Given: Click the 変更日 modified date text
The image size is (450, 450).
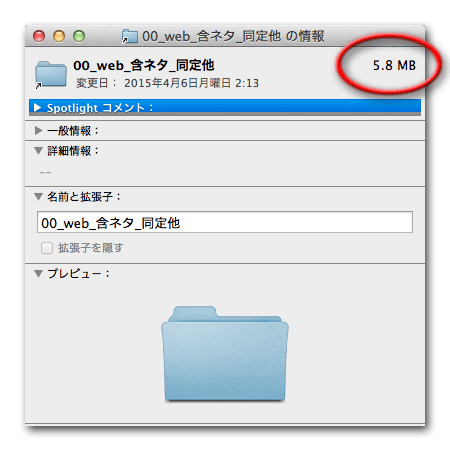Looking at the screenshot, I should [167, 83].
